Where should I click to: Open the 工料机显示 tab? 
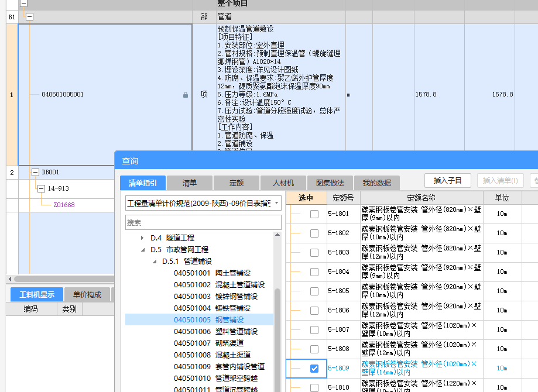(x=37, y=294)
